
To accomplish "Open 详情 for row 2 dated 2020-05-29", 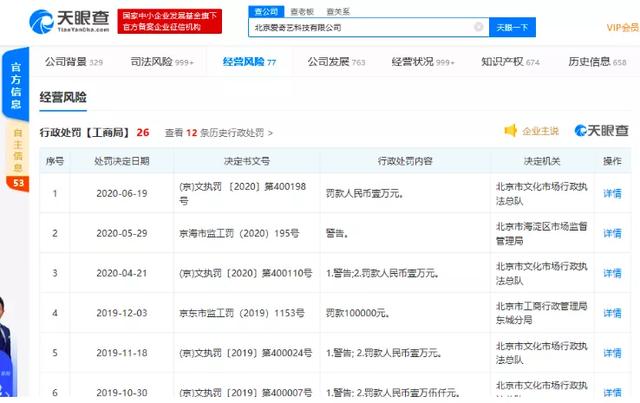I will click(612, 233).
